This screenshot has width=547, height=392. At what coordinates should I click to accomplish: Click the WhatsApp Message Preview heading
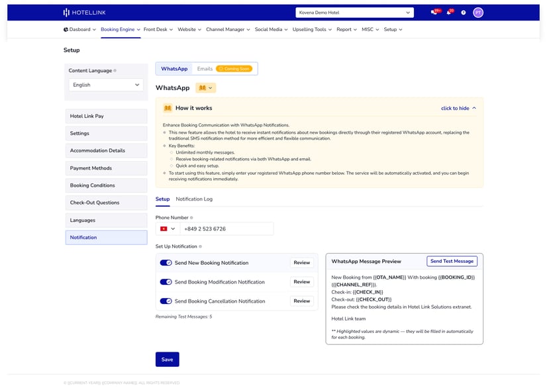[366, 262]
